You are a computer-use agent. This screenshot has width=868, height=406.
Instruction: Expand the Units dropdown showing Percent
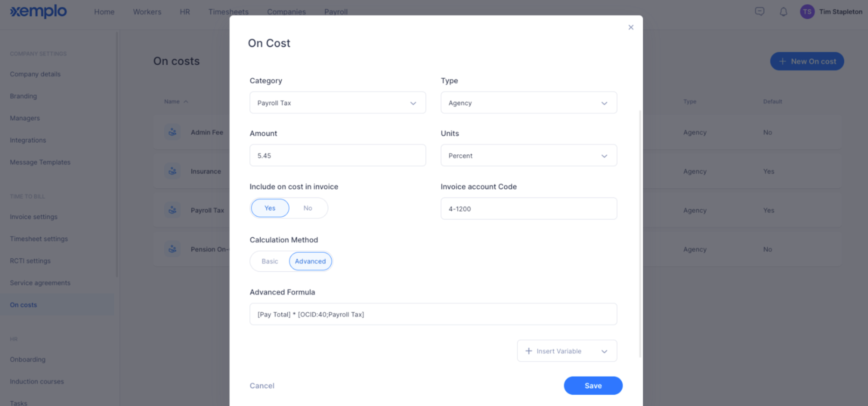[x=529, y=155]
